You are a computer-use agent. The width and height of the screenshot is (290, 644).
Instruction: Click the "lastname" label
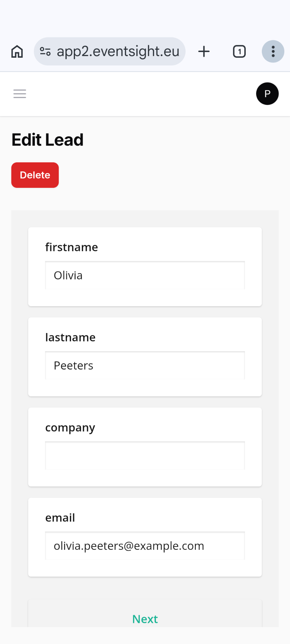click(70, 337)
